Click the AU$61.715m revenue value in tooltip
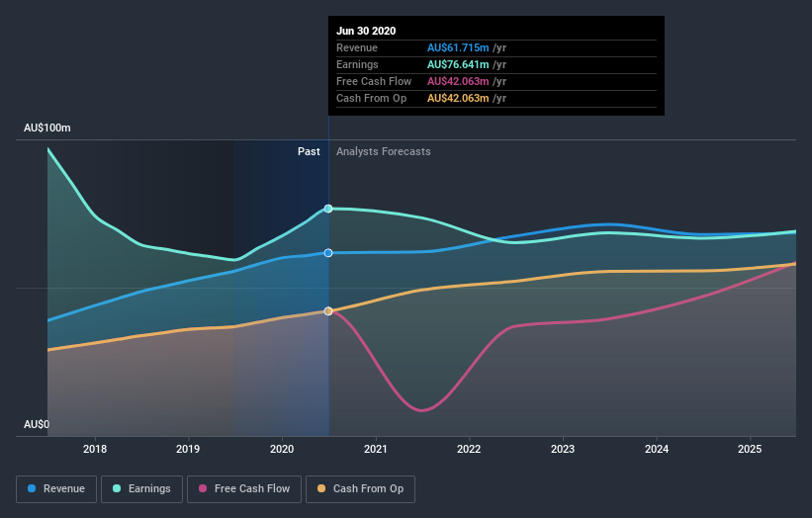Image resolution: width=812 pixels, height=518 pixels. tap(458, 47)
